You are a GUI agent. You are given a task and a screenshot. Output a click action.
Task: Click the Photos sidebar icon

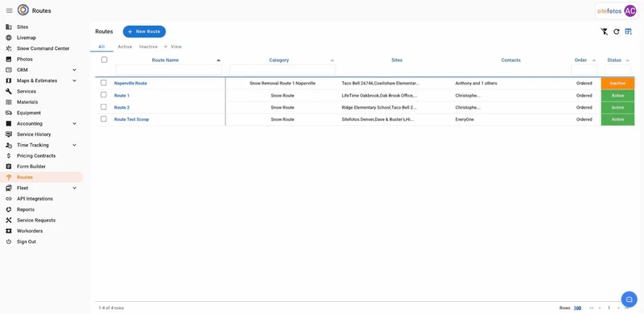pyautogui.click(x=9, y=60)
